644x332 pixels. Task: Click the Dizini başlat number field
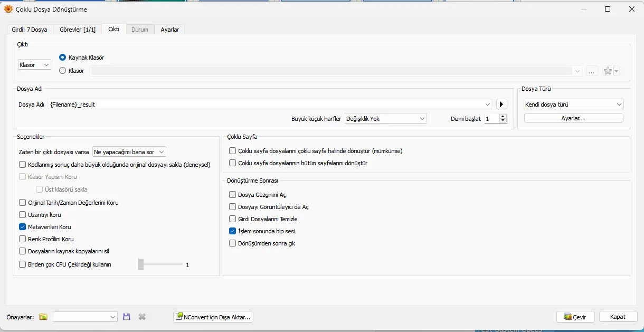coord(491,119)
